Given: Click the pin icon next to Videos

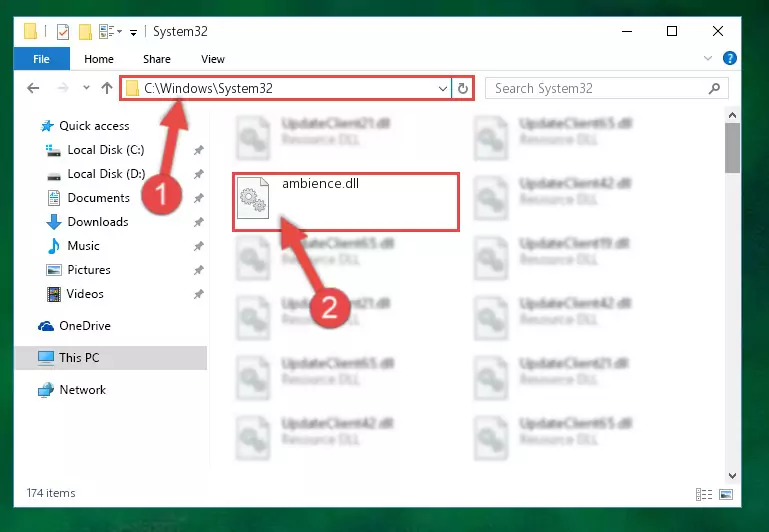Looking at the screenshot, I should click(199, 294).
